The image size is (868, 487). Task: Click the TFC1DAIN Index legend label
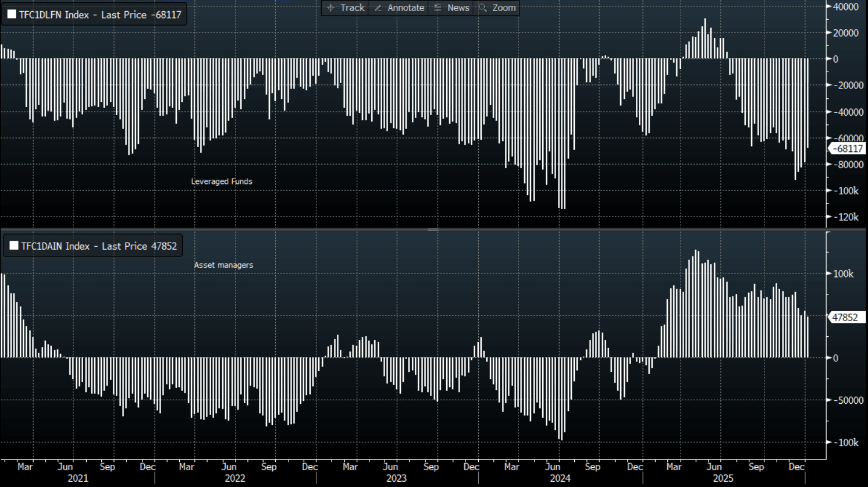coord(99,246)
